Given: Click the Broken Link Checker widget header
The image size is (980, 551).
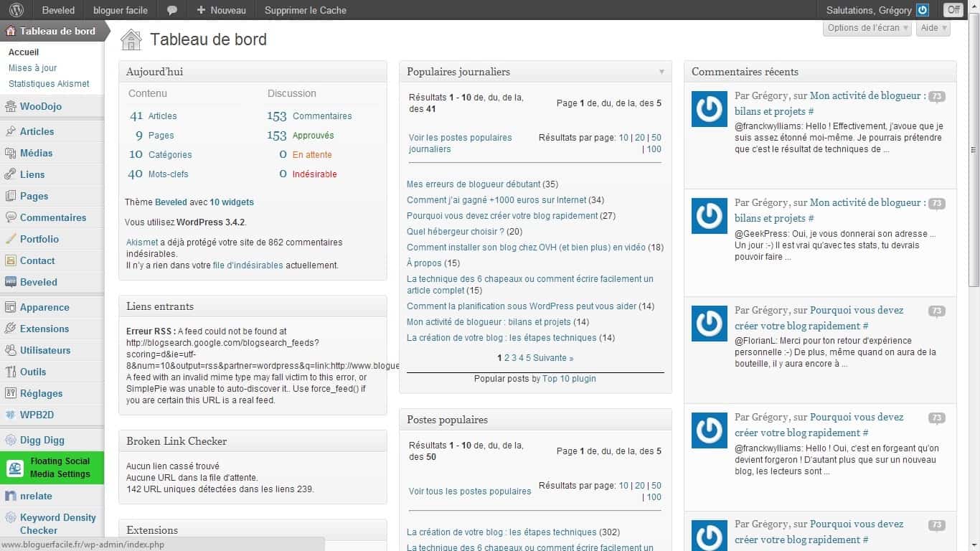Looking at the screenshot, I should (253, 441).
